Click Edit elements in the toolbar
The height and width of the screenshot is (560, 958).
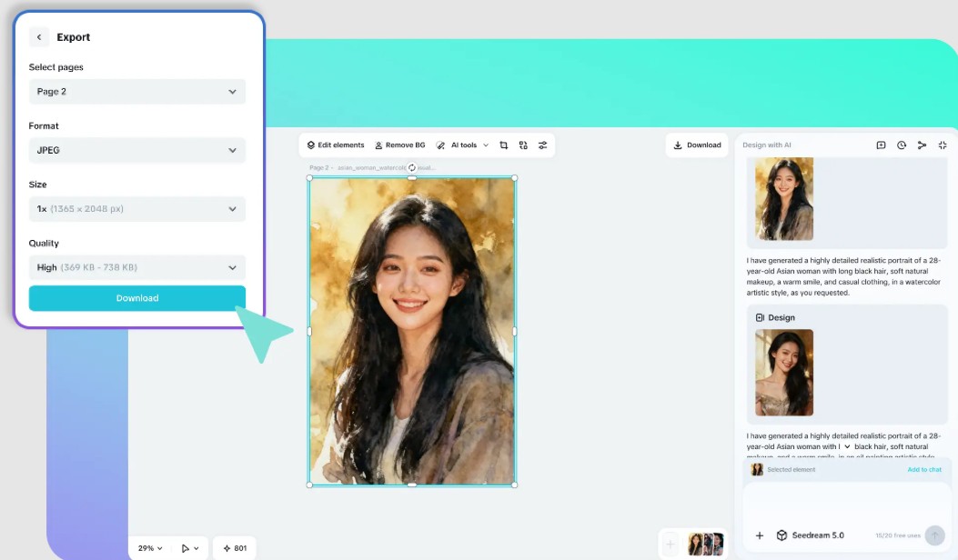pyautogui.click(x=336, y=145)
